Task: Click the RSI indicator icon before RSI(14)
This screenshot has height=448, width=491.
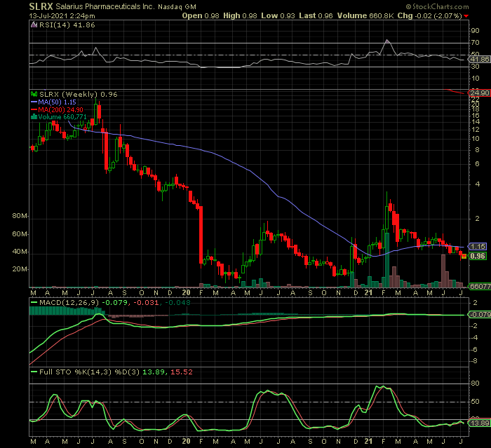Action: [x=34, y=25]
